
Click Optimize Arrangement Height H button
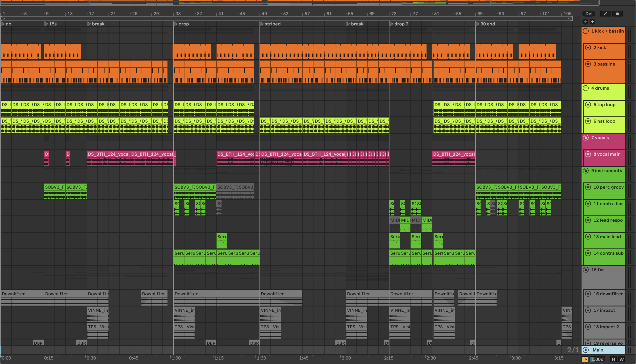pos(613,359)
